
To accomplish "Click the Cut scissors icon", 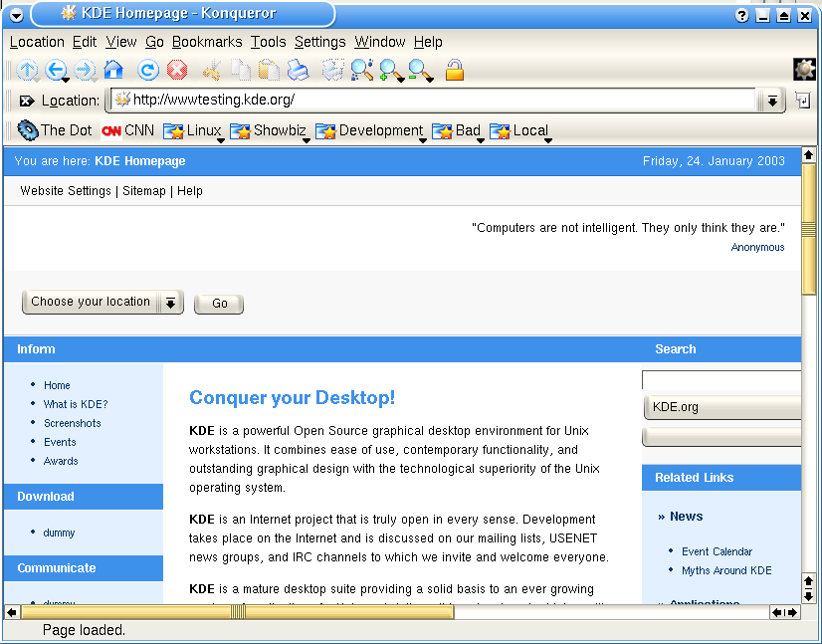I will [212, 71].
